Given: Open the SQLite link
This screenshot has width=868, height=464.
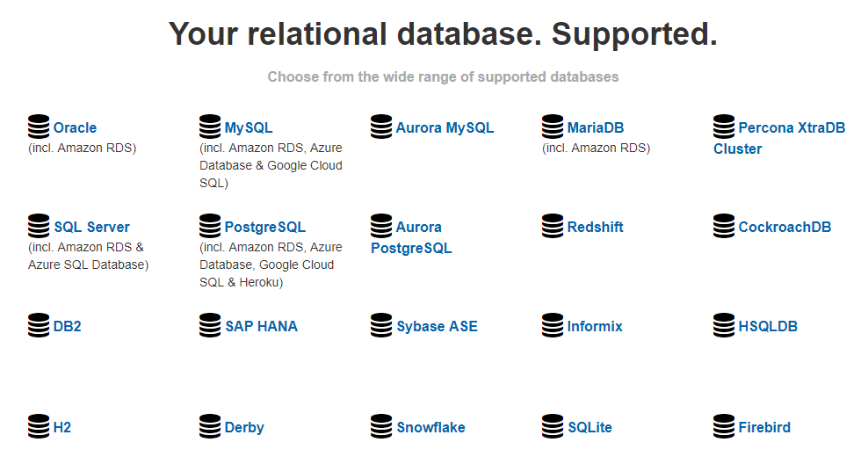Looking at the screenshot, I should click(590, 428).
